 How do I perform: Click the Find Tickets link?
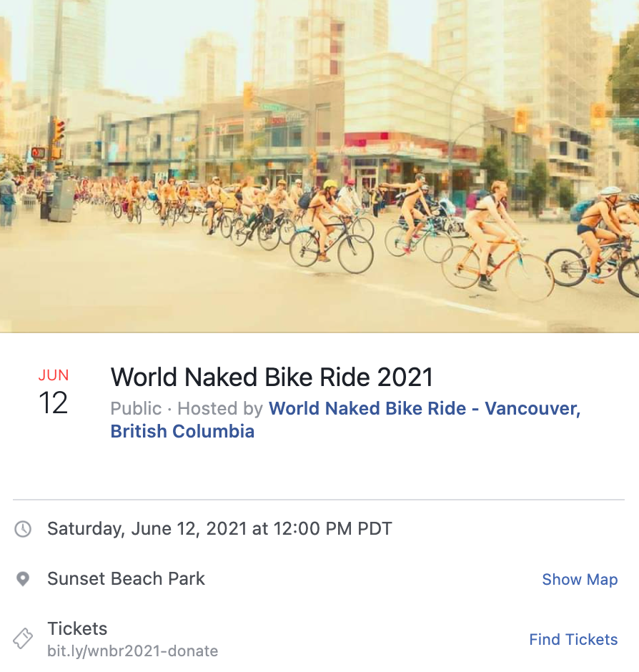click(x=573, y=640)
